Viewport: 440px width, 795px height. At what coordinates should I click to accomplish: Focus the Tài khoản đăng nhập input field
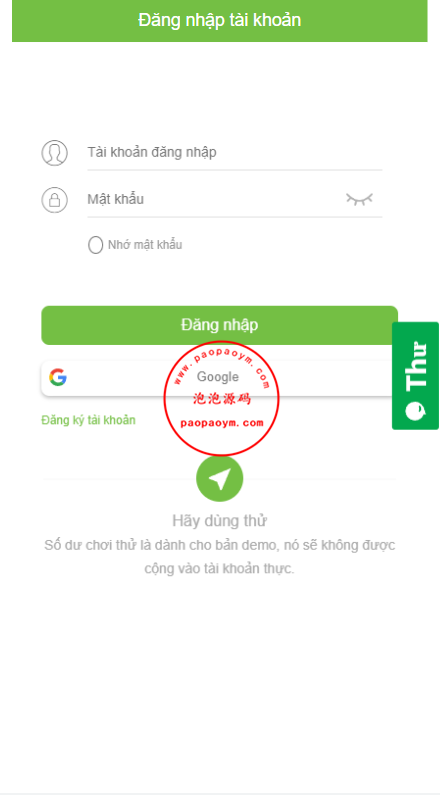(x=235, y=153)
